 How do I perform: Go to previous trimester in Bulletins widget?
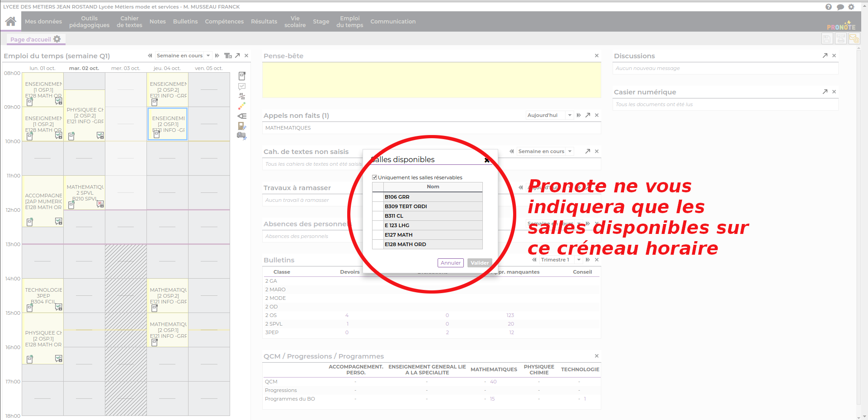tap(534, 260)
